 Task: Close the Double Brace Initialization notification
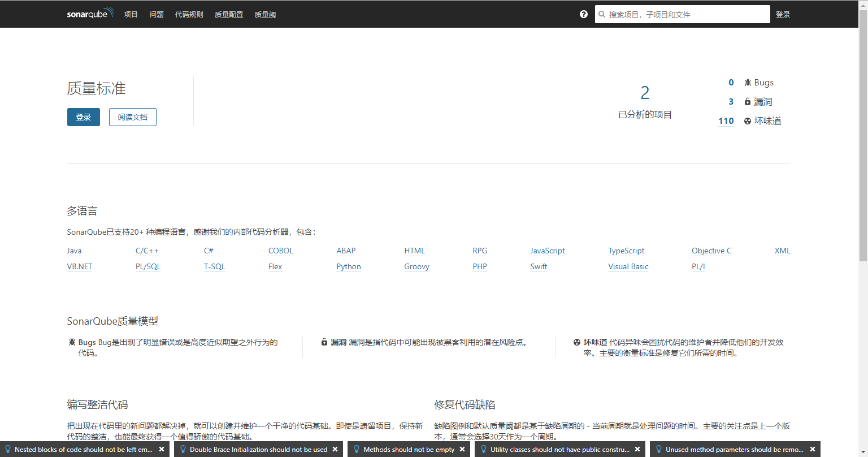tap(335, 449)
